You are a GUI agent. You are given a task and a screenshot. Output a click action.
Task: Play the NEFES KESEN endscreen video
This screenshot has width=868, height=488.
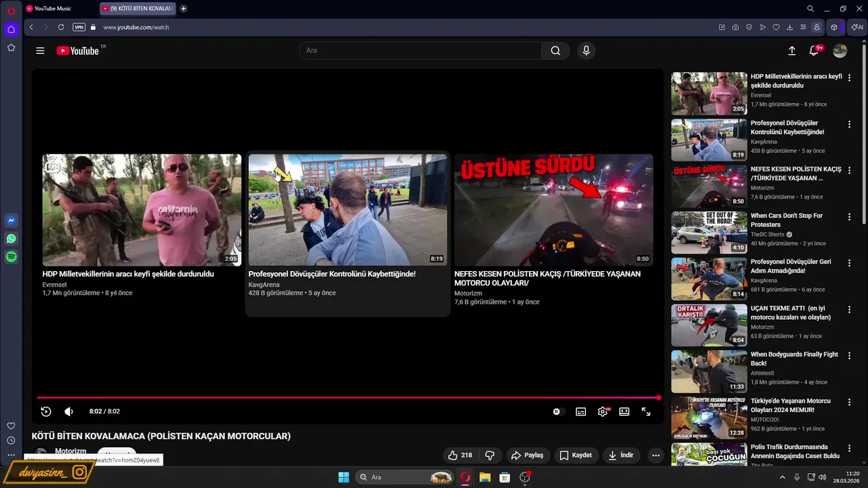tap(554, 210)
